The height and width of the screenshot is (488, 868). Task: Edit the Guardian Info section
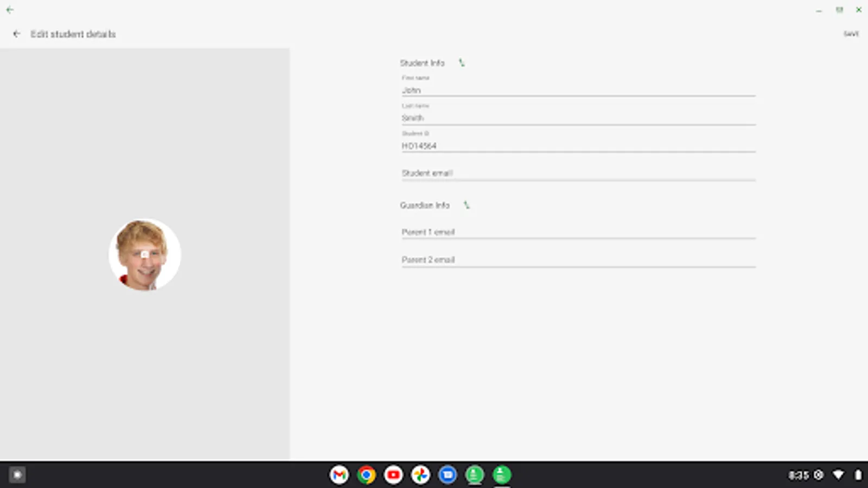[467, 205]
